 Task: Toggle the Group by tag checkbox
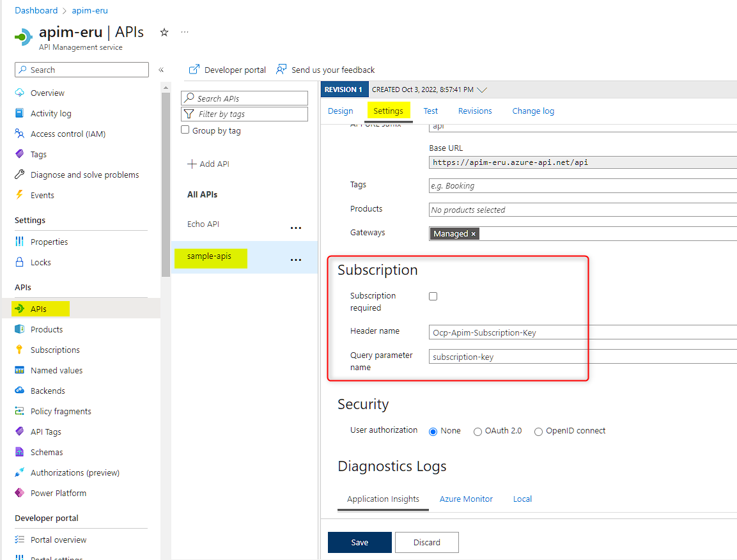pyautogui.click(x=185, y=130)
